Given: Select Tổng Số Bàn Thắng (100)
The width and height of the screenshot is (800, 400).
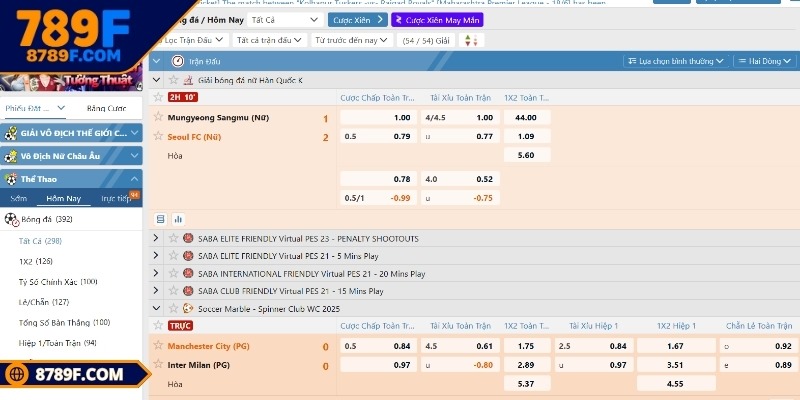Looking at the screenshot, I should click(64, 322).
